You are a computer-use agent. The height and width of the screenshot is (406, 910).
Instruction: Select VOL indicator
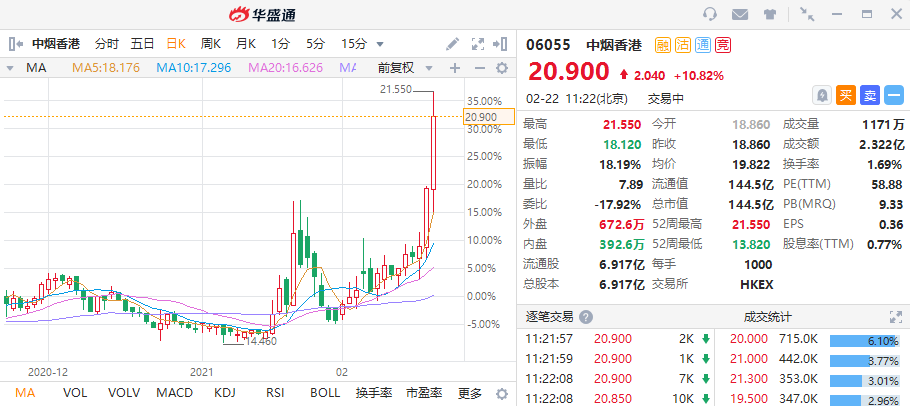pos(75,393)
